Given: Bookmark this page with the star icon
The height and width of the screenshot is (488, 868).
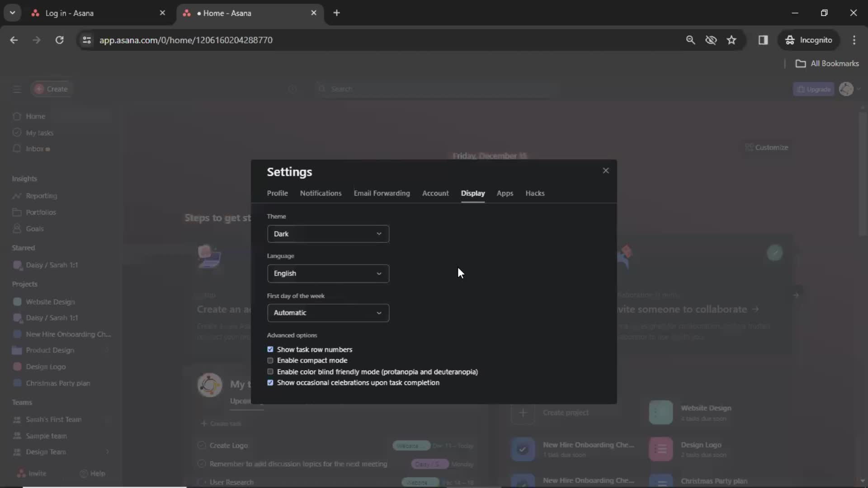Looking at the screenshot, I should 731,40.
